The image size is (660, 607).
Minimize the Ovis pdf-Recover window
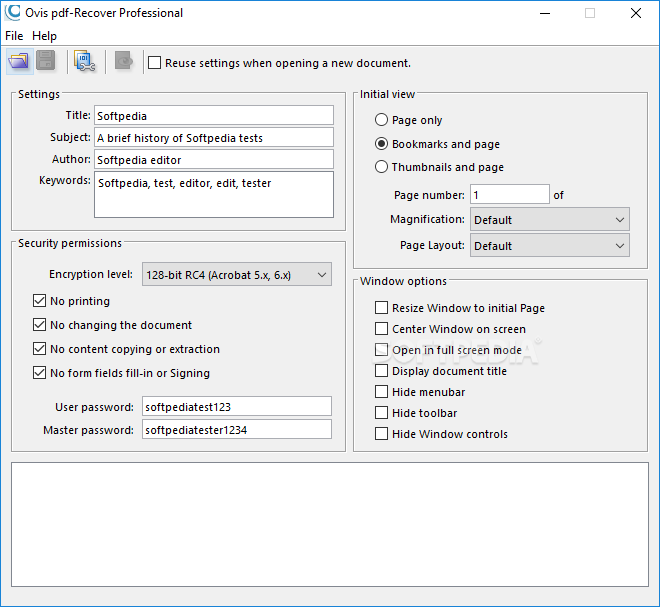[x=545, y=13]
